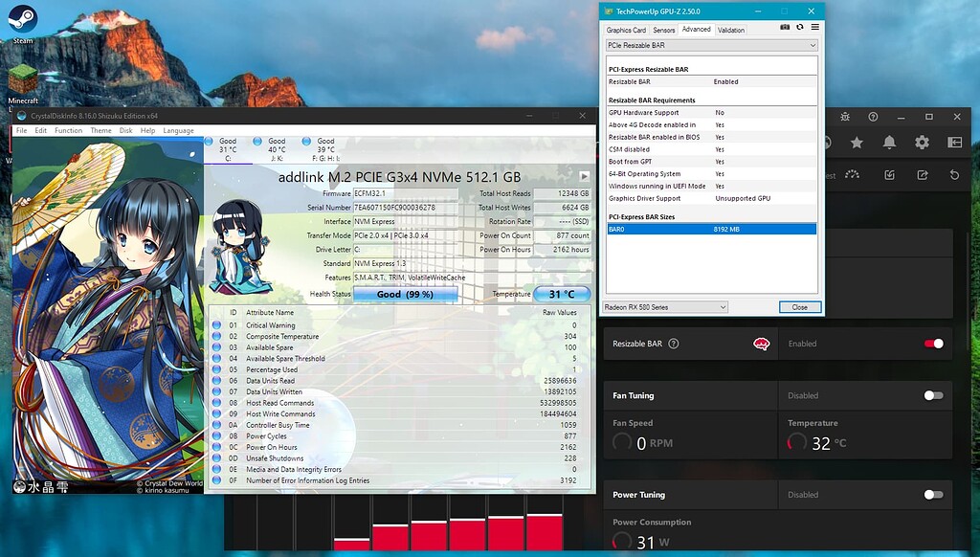Select the GPU Hardware Support row
980x557 pixels.
pyautogui.click(x=711, y=113)
